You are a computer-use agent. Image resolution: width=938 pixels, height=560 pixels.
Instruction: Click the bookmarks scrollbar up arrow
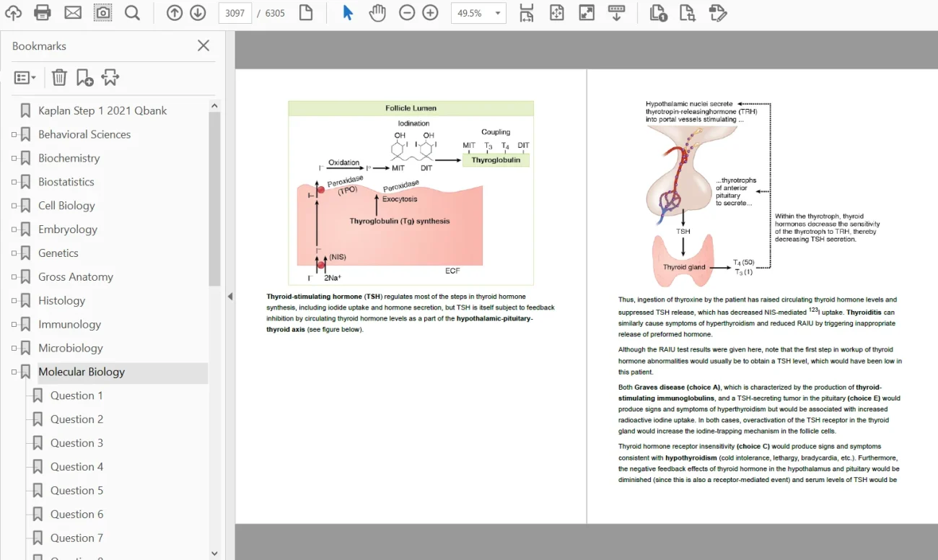point(214,105)
